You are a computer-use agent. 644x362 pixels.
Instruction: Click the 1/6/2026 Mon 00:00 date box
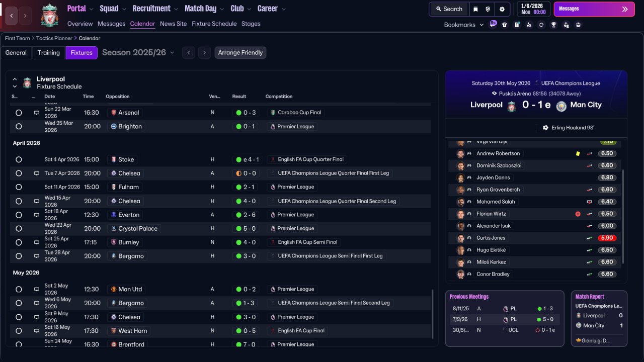(534, 9)
